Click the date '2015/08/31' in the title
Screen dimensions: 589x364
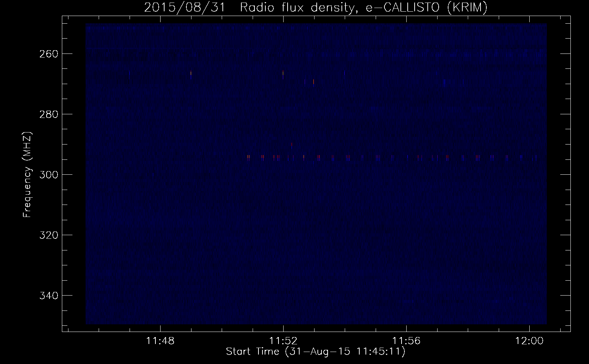[184, 7]
